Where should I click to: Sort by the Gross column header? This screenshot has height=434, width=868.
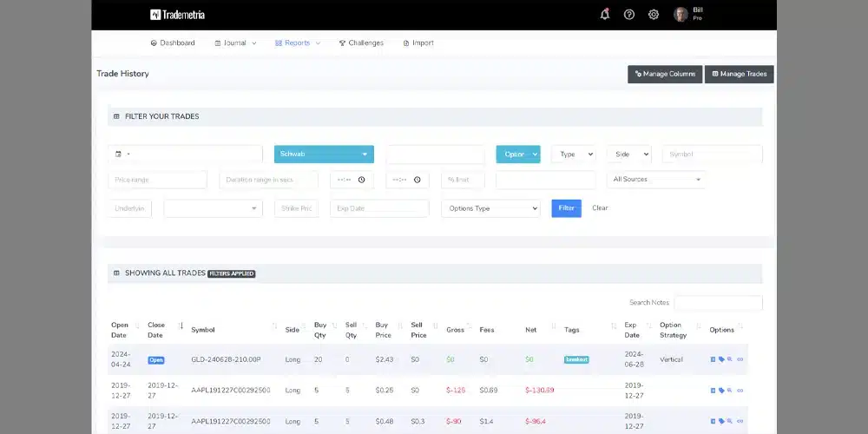(x=455, y=330)
